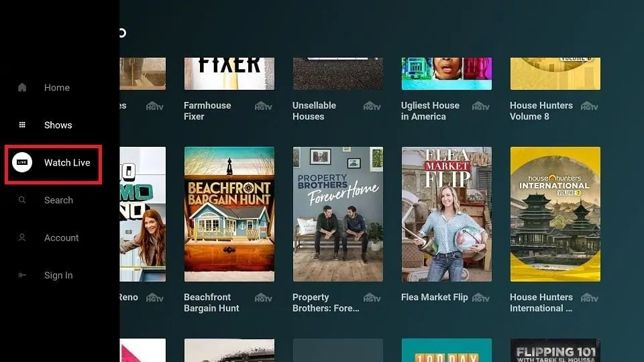Open Flea Market Flip poster

[447, 214]
